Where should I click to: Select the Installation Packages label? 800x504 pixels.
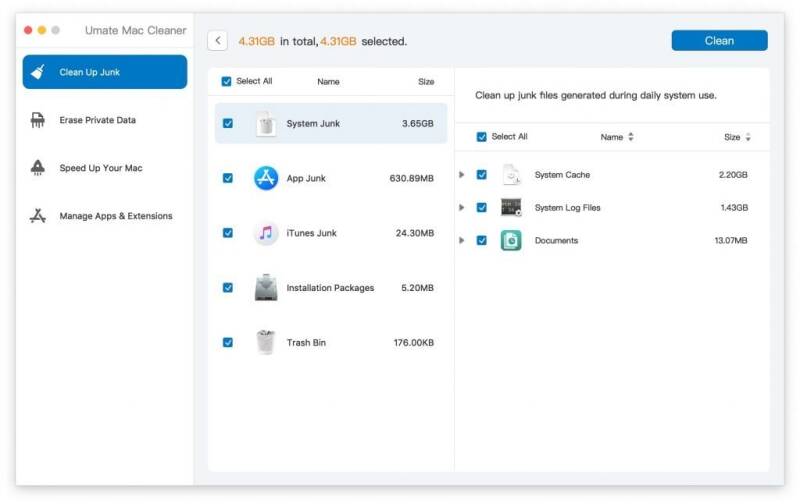[330, 288]
